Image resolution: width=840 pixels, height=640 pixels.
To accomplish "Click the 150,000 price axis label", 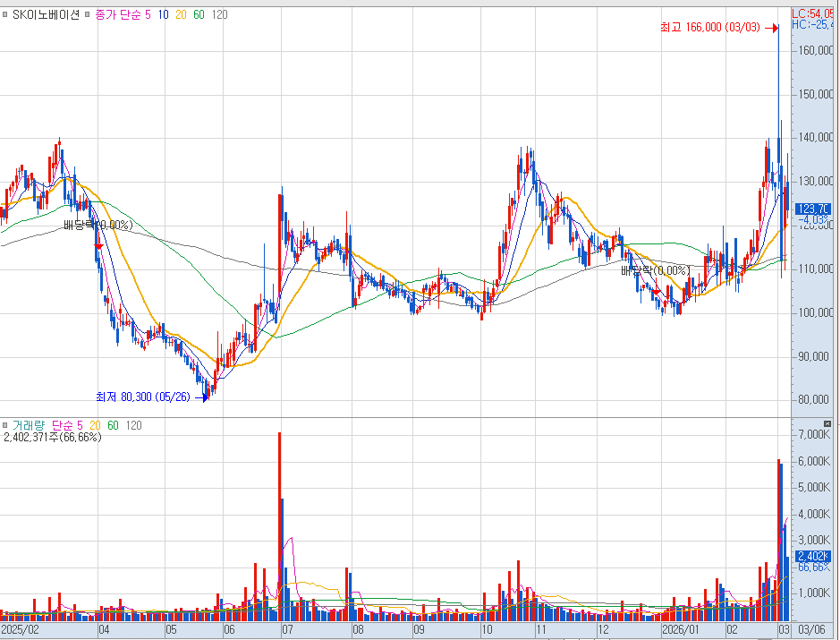I will pyautogui.click(x=815, y=95).
